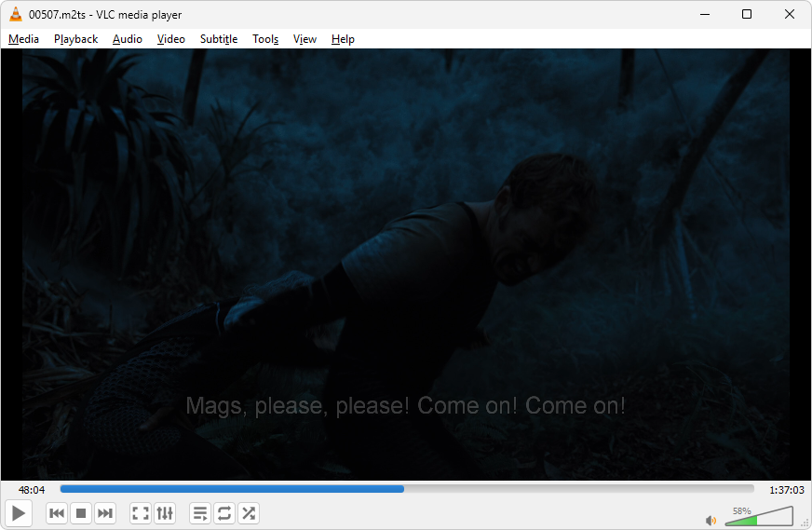The image size is (812, 530).
Task: Open the Video menu
Action: 171,39
